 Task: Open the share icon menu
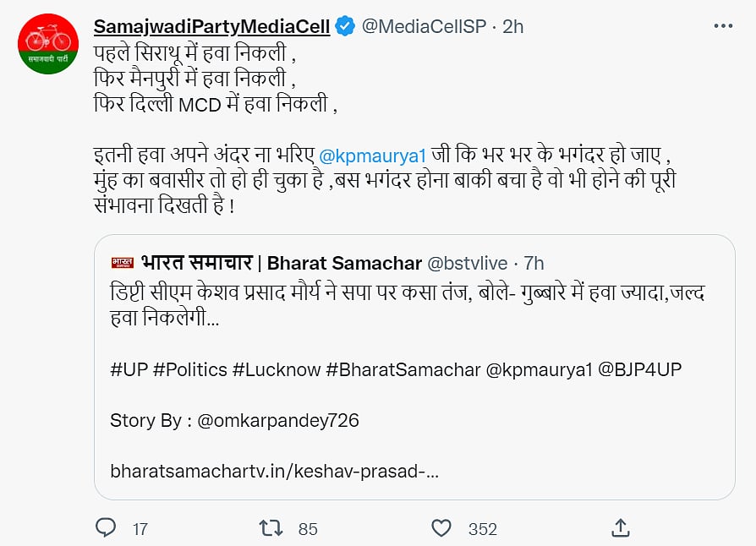pyautogui.click(x=620, y=527)
